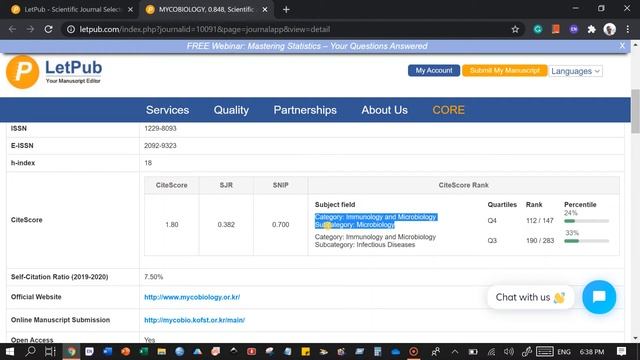Open the Quality menu

231,110
